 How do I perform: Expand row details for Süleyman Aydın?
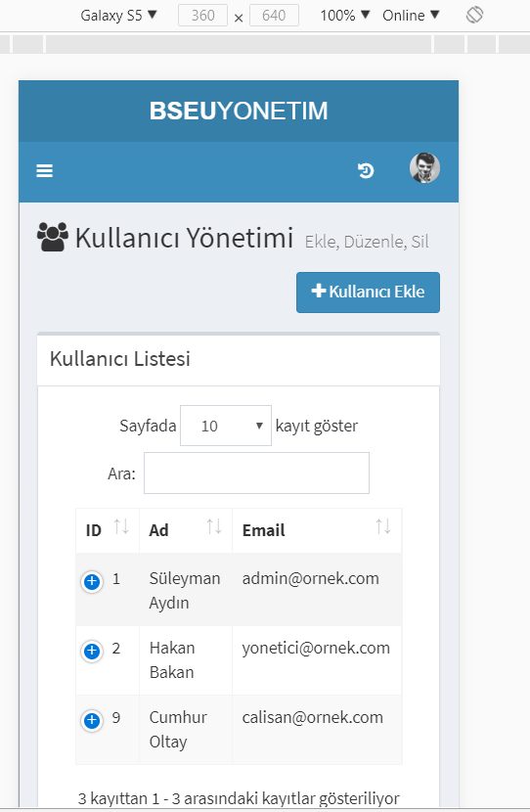point(92,581)
